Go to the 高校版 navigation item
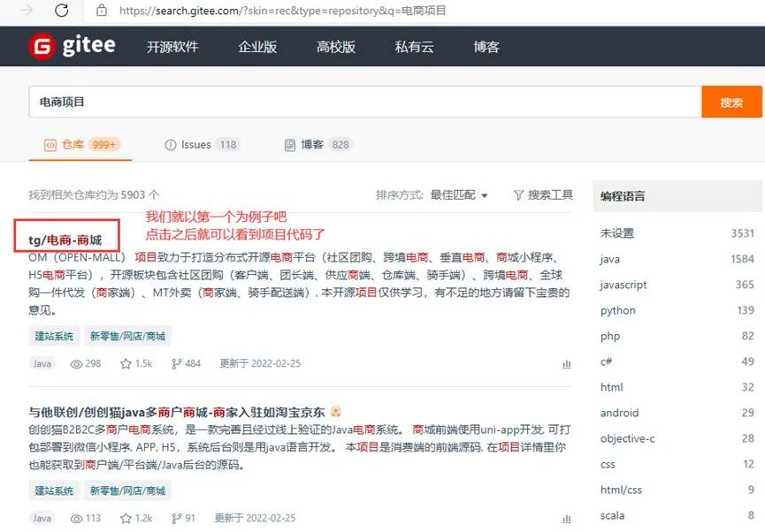The image size is (765, 532). point(336,47)
